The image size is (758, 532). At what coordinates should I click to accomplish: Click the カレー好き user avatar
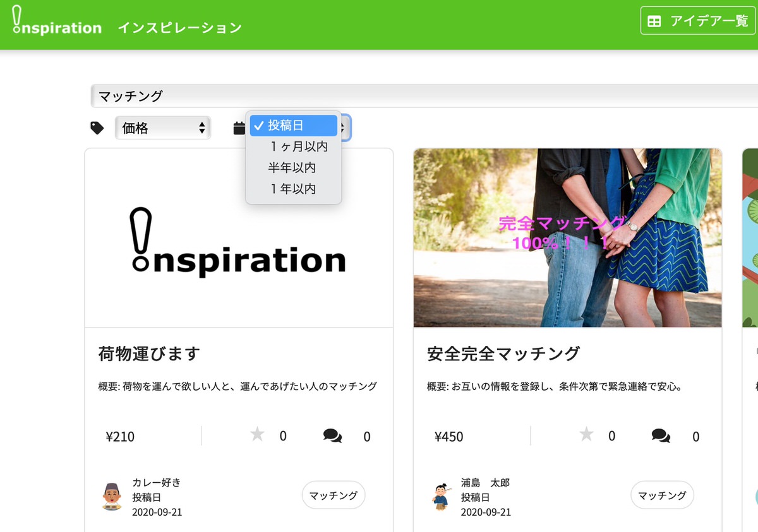click(x=112, y=497)
